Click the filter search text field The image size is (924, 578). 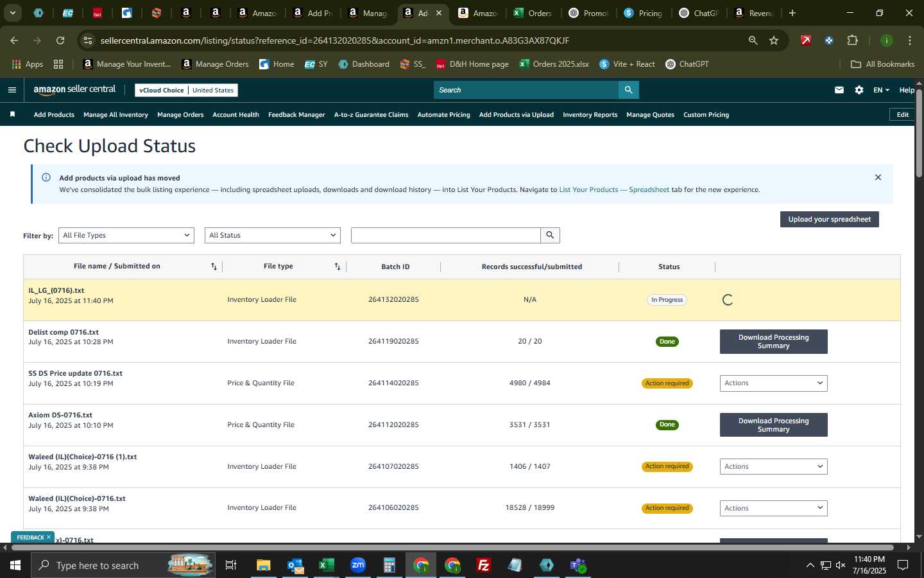[x=445, y=235]
